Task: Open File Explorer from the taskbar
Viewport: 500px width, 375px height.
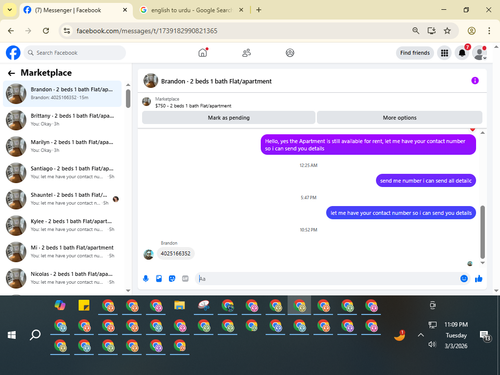Action: (x=179, y=305)
